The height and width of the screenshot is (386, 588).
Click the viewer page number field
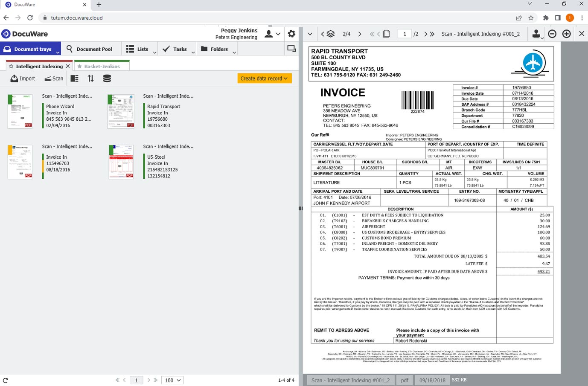point(405,34)
